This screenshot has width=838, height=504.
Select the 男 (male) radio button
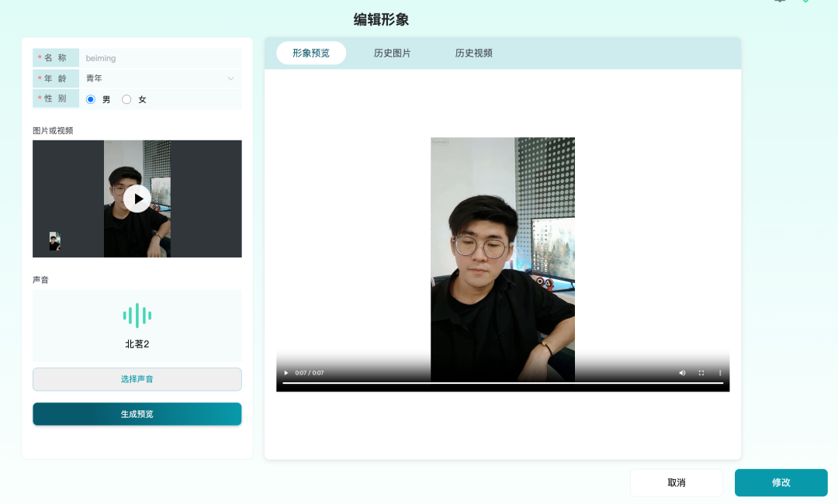click(91, 99)
